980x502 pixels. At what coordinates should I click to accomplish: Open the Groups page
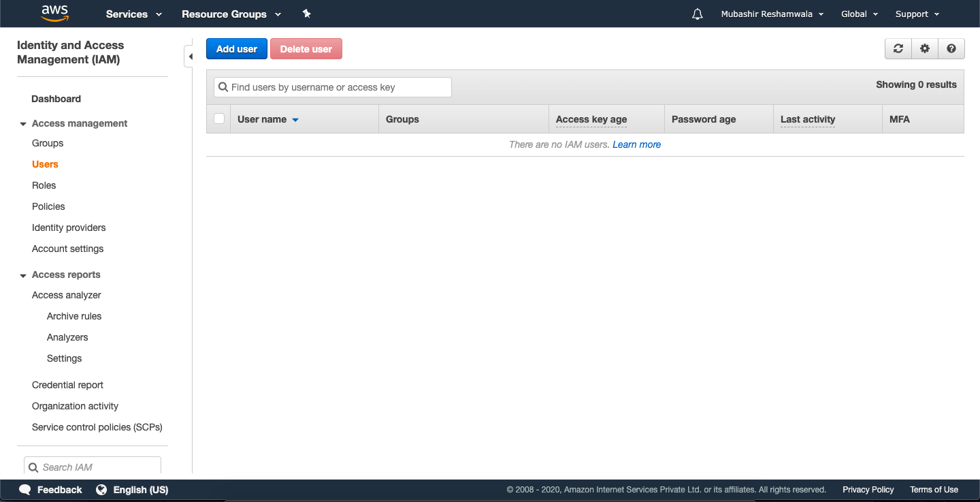pos(48,143)
